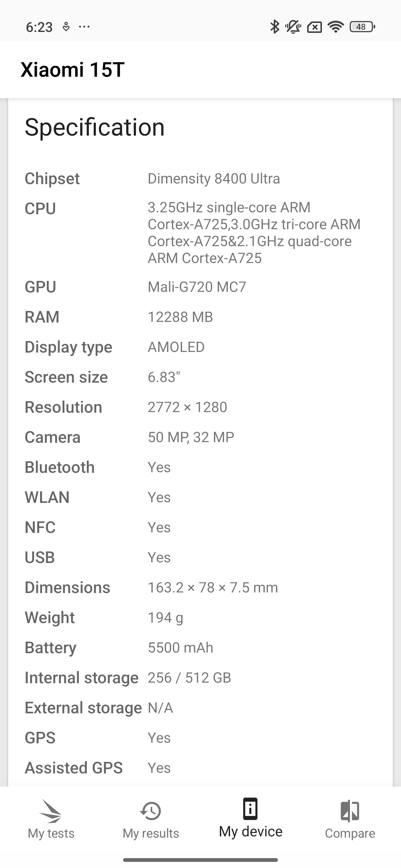Tap the ellipsis indicator in the status bar
Screen dimensions: 401x868
[x=84, y=27]
